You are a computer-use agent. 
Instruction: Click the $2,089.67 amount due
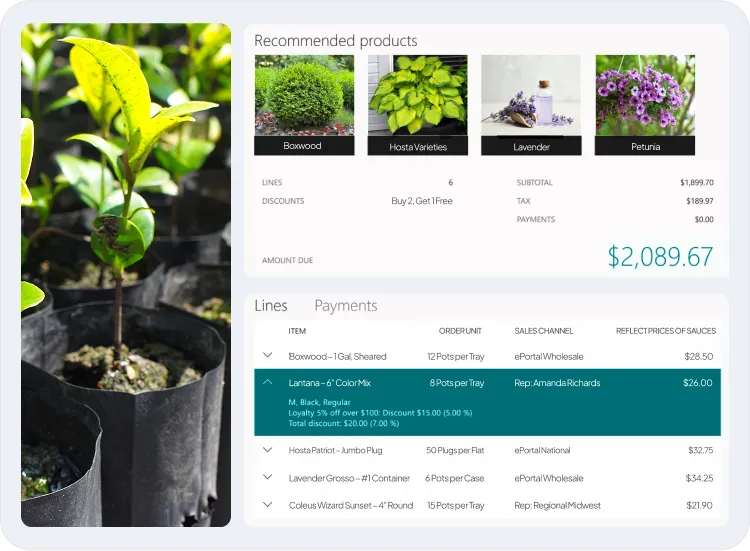click(660, 257)
